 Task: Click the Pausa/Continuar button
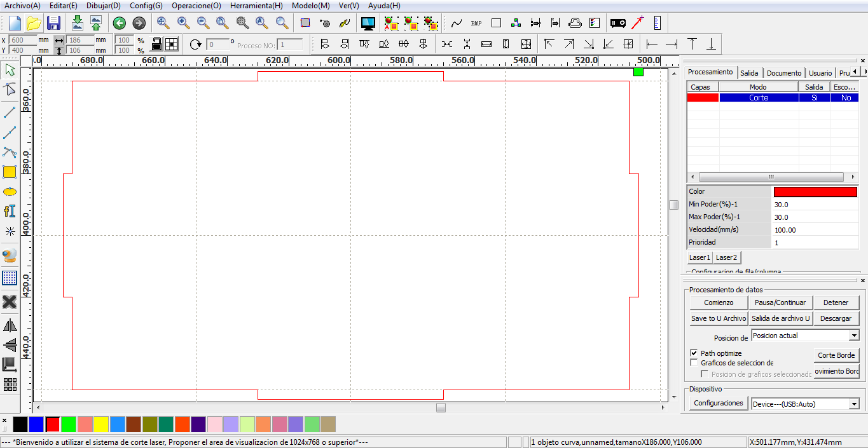point(780,302)
